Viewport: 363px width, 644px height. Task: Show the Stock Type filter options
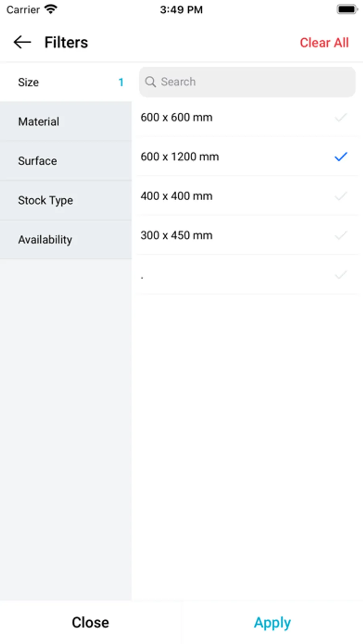(x=46, y=200)
